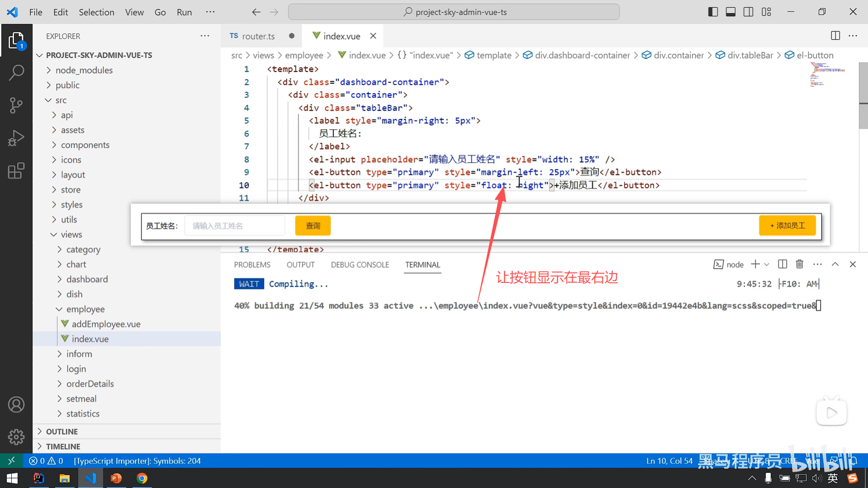Open Run and Debug view
Viewport: 868px width, 488px height.
[x=16, y=138]
